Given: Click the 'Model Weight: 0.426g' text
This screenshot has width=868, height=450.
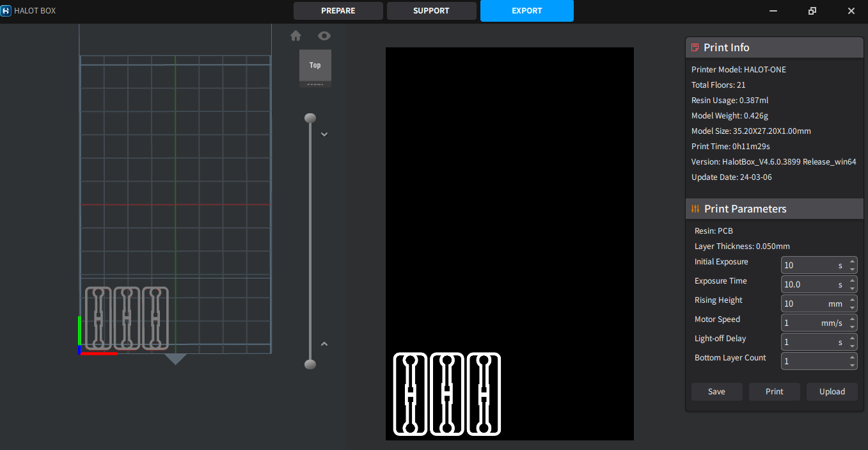Looking at the screenshot, I should [x=730, y=115].
